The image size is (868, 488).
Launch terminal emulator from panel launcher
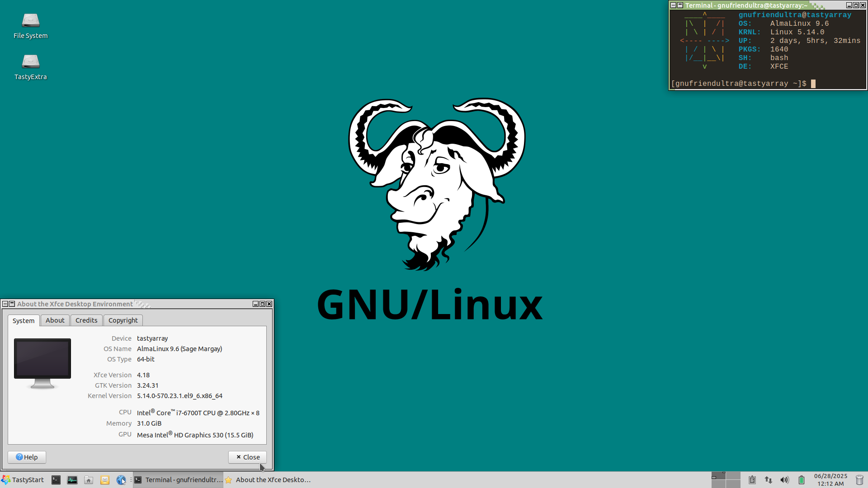(x=56, y=480)
